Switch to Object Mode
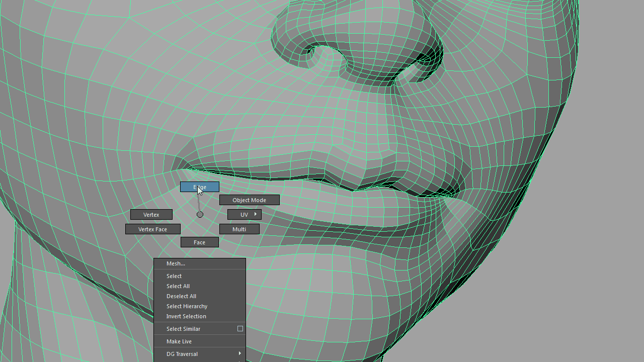This screenshot has height=362, width=644. pyautogui.click(x=250, y=200)
